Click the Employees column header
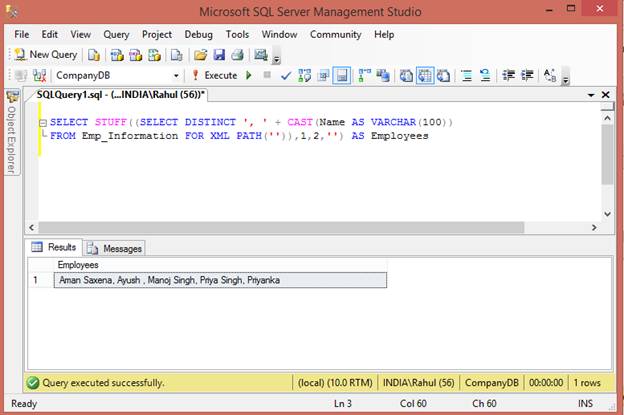 220,265
